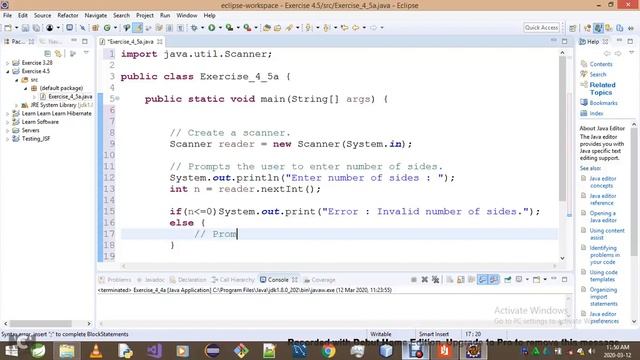Screen dimensions: 640x360
Task: Click the Quick Access search field
Action: pos(541,28)
